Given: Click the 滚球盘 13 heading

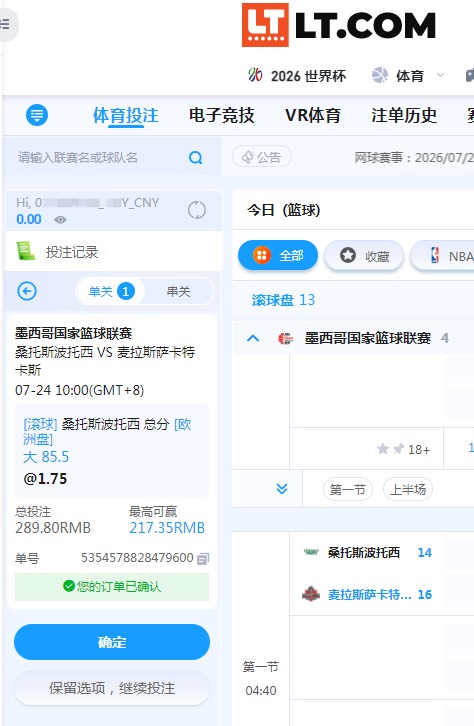Looking at the screenshot, I should point(283,300).
